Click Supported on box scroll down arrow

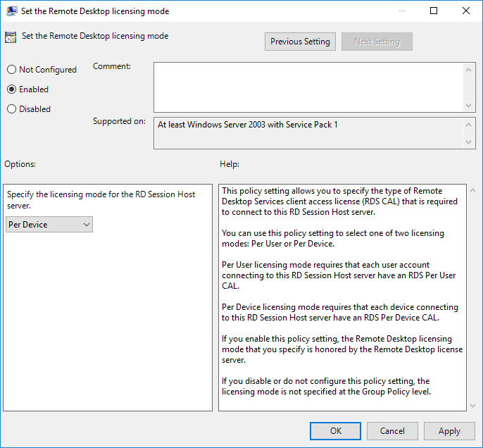point(470,142)
